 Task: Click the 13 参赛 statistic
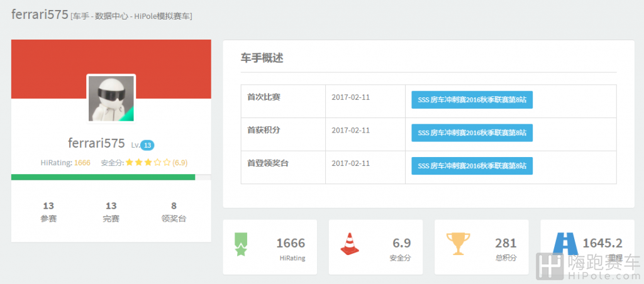(48, 212)
